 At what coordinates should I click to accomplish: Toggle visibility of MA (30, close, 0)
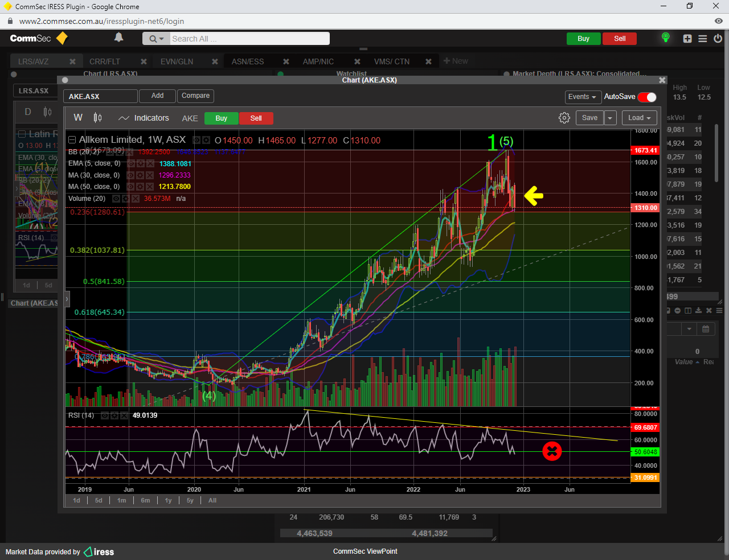tap(130, 175)
